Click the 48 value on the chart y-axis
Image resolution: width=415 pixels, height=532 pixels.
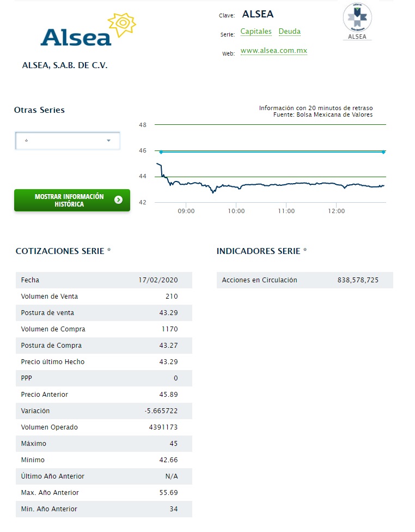click(x=143, y=125)
